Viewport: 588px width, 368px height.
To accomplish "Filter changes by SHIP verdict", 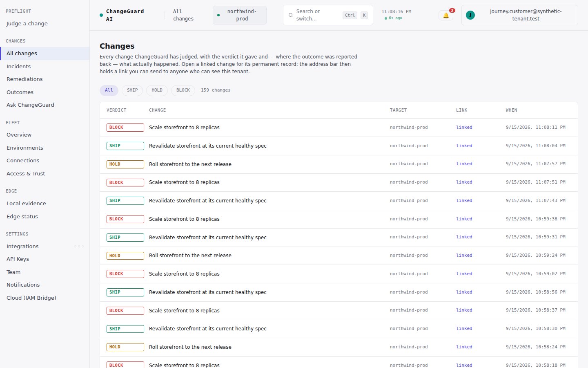I will pos(132,90).
